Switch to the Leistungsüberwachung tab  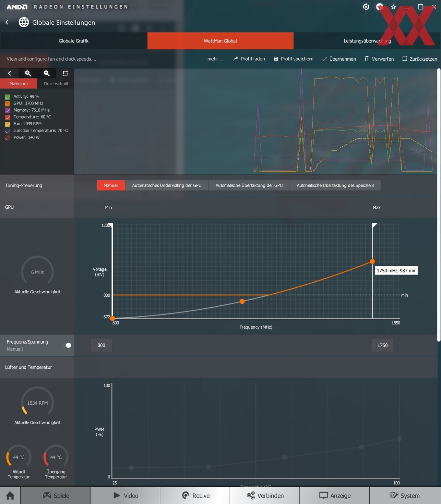click(367, 41)
